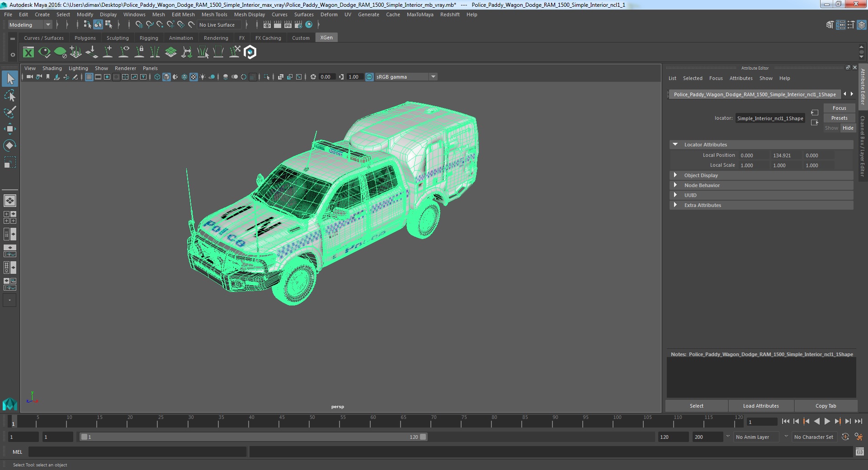
Task: Toggle smooth shade all cube
Action: tap(166, 77)
